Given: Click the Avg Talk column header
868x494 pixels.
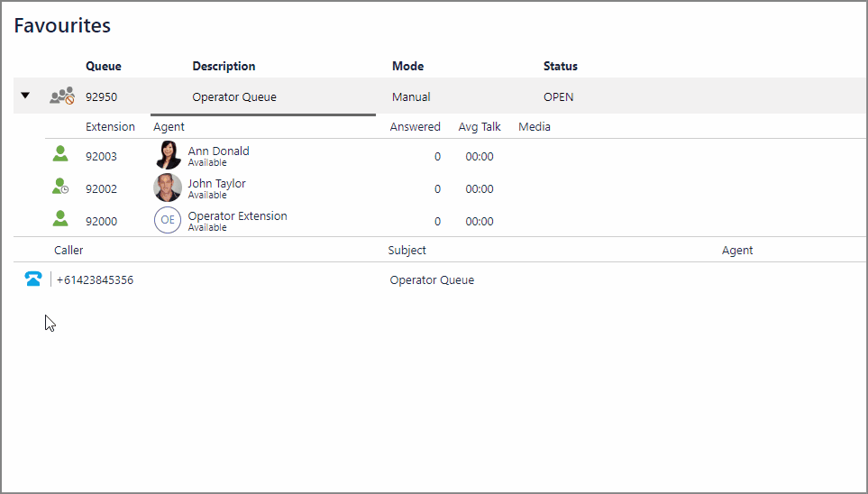Looking at the screenshot, I should click(x=480, y=127).
